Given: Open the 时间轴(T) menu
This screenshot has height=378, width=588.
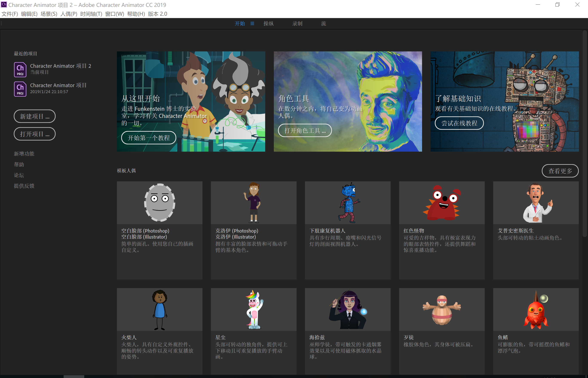Looking at the screenshot, I should pos(91,14).
